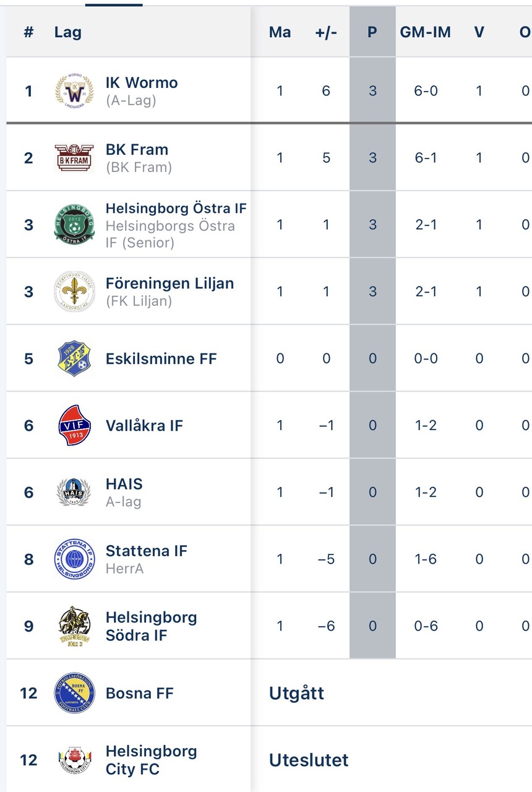Tap the Stattena IF round blue logo

(x=74, y=559)
